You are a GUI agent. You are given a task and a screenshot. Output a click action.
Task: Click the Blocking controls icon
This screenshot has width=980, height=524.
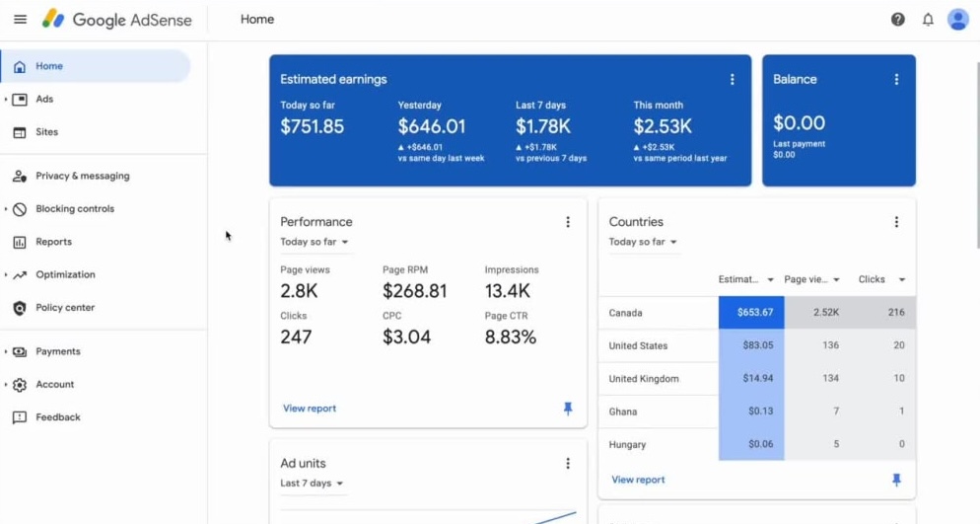pyautogui.click(x=20, y=209)
